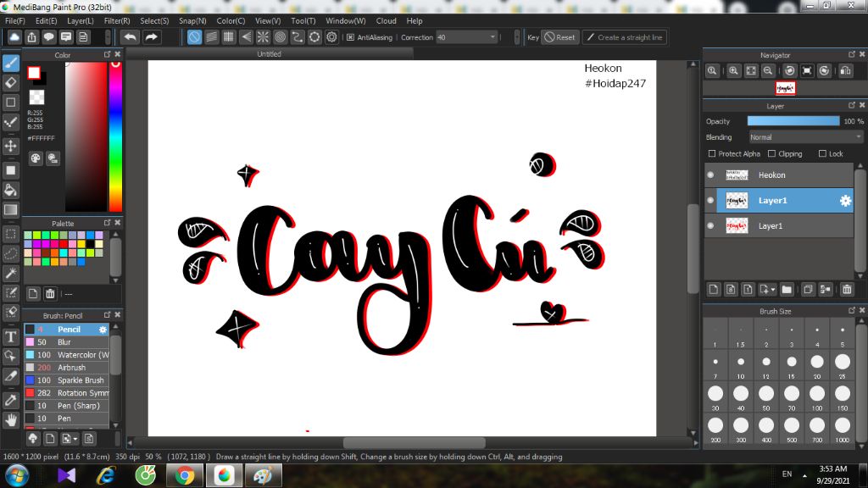This screenshot has width=868, height=488.
Task: Toggle the AntiAliasing checkbox
Action: [x=350, y=37]
